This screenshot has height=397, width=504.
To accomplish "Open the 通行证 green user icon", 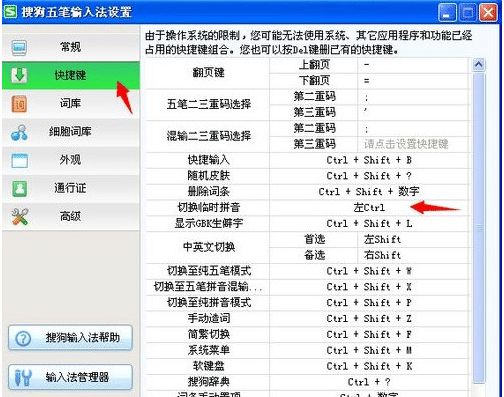I will coord(19,189).
